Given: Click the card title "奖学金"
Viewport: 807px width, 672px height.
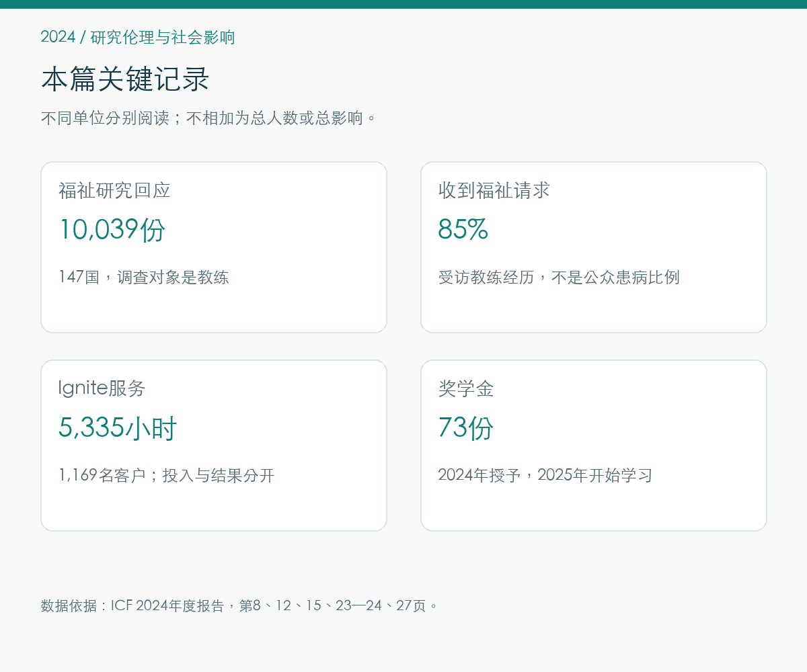Looking at the screenshot, I should tap(466, 388).
